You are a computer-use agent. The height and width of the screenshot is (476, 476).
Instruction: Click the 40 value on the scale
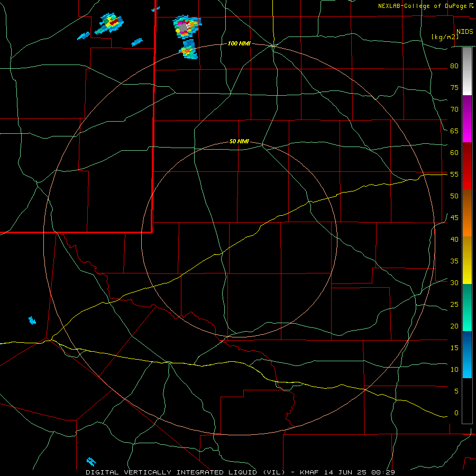[454, 239]
